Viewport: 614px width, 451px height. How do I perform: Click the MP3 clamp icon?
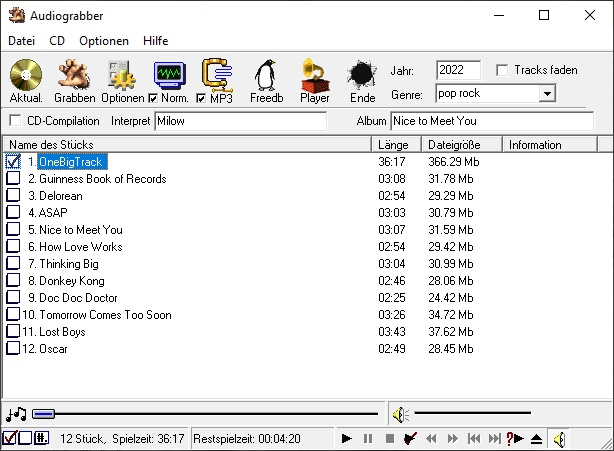click(217, 72)
